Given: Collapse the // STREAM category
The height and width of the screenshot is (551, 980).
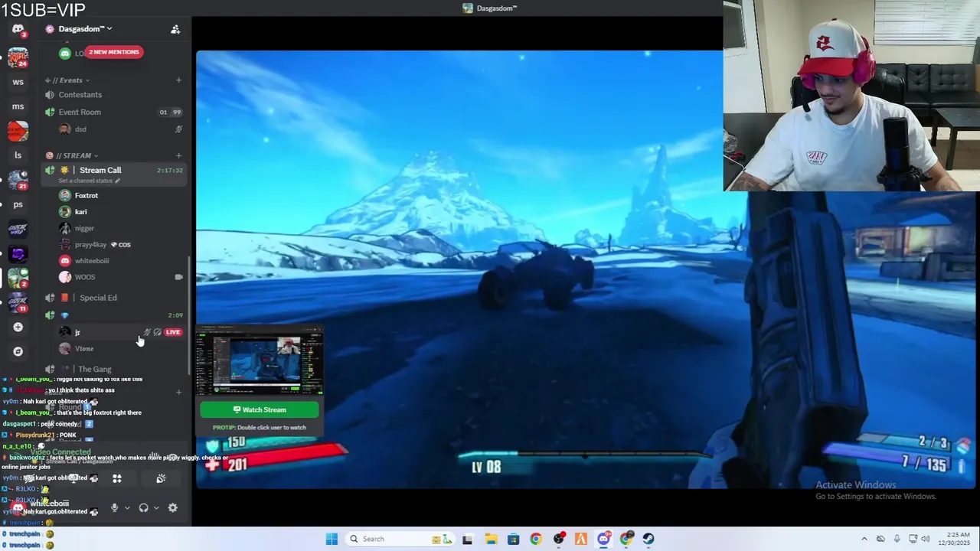Looking at the screenshot, I should pos(73,155).
